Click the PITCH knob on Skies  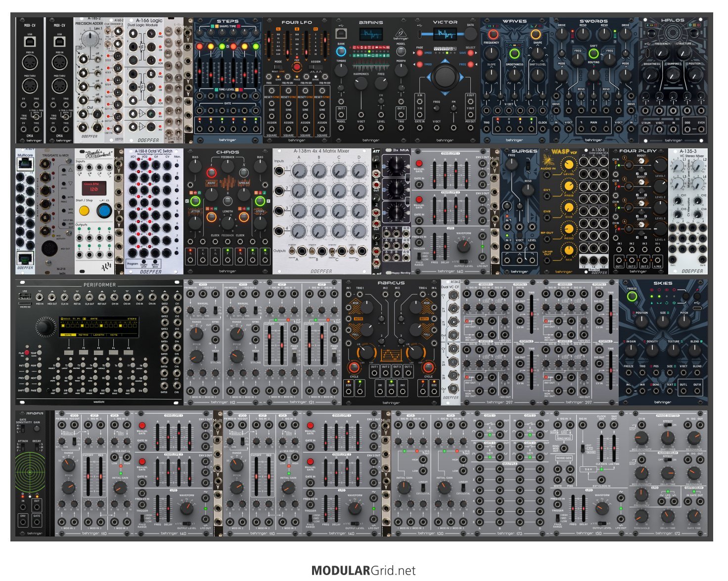[684, 321]
